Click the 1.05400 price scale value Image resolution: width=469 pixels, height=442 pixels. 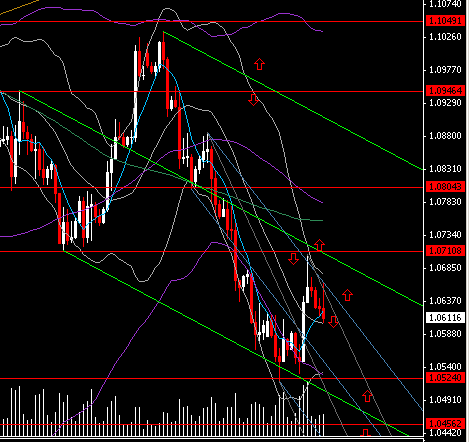point(445,367)
